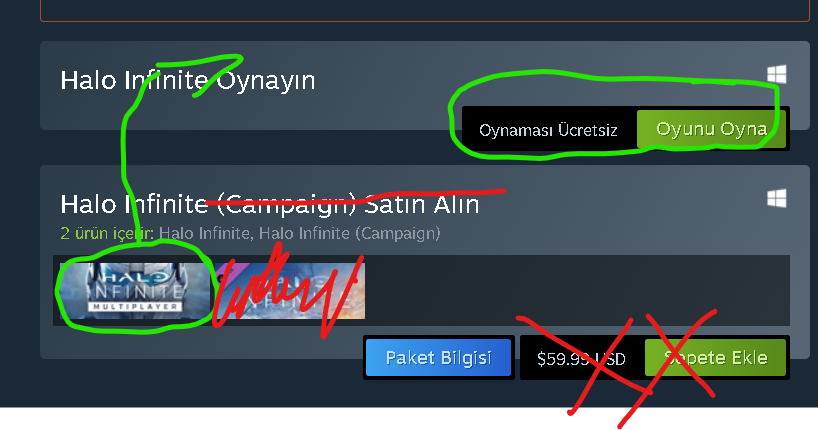Image resolution: width=818 pixels, height=430 pixels.
Task: Open the Halo Infinite Campaign thumbnail
Action: pos(290,291)
